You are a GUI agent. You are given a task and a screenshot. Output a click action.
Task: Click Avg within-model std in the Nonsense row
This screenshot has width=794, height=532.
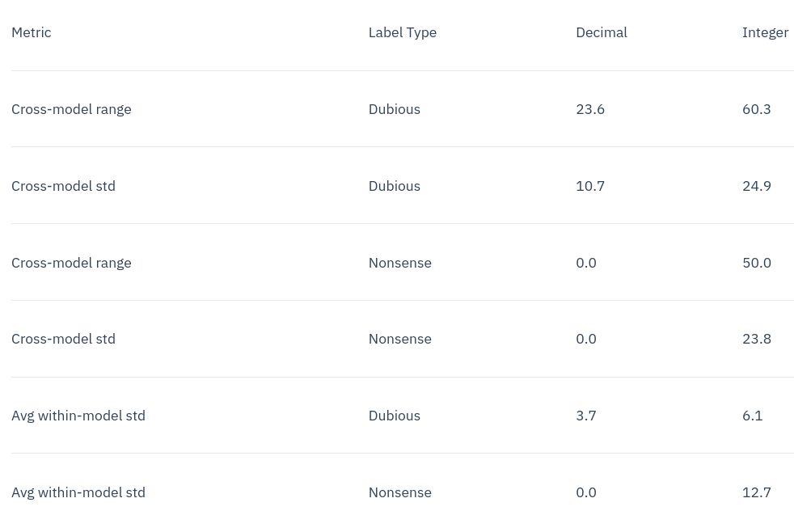pos(78,492)
